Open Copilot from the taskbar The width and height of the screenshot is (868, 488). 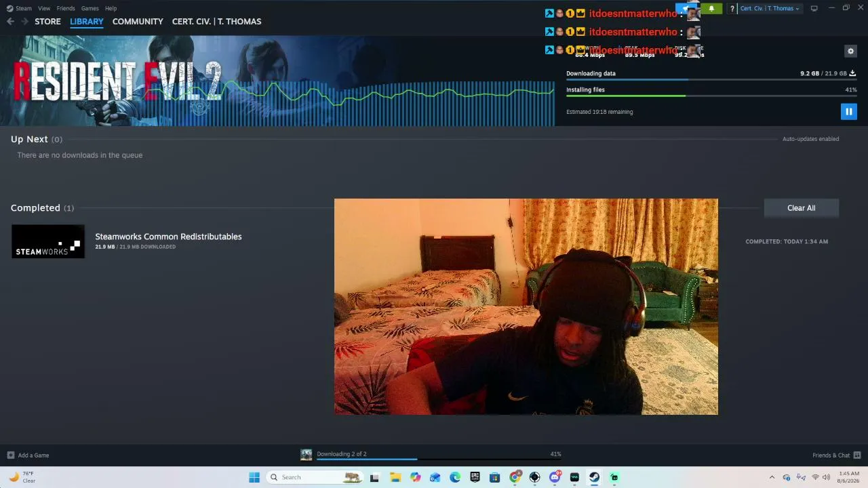(x=415, y=477)
